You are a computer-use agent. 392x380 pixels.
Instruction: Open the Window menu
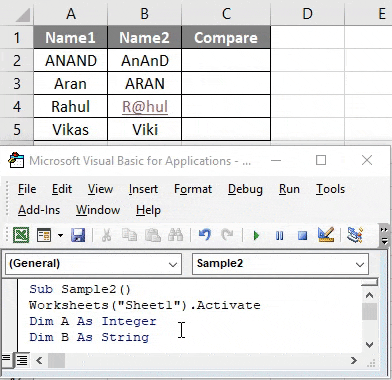(x=98, y=210)
